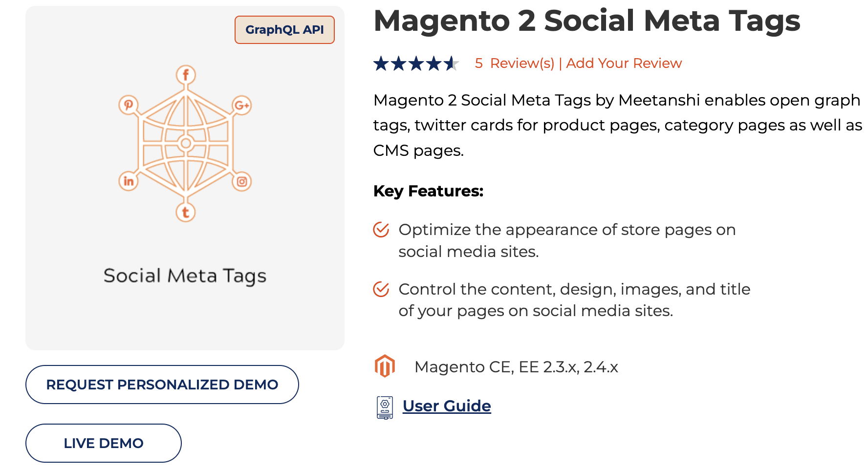This screenshot has height=471, width=868.
Task: Click the Tumblr icon at the bottom of the globe
Action: (186, 212)
